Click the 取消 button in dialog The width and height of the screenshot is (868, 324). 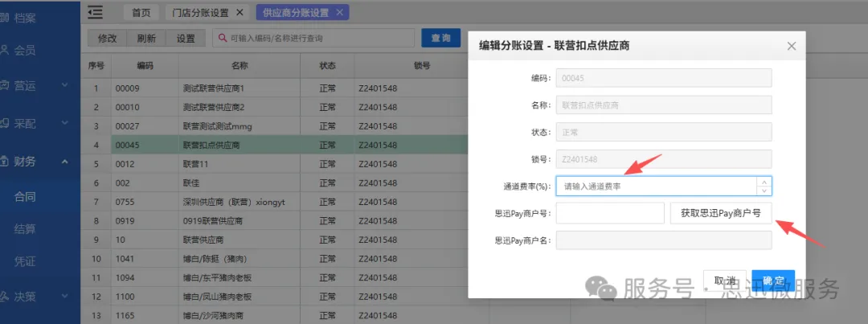pos(725,281)
